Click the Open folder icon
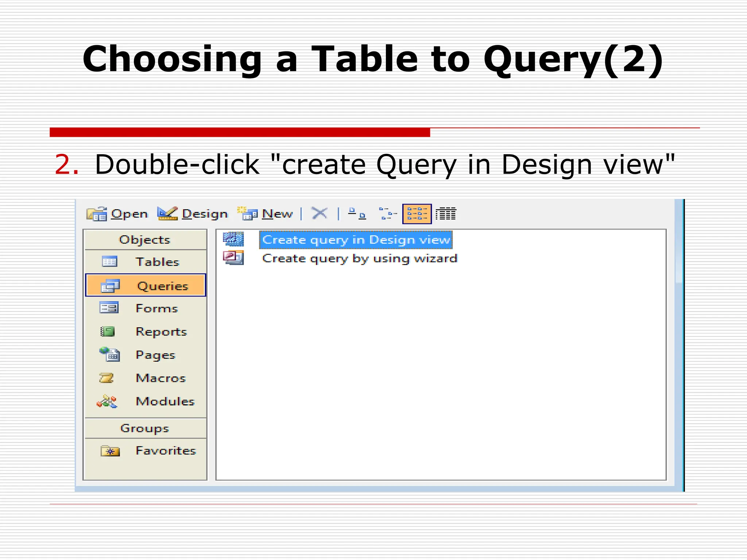 pos(97,214)
